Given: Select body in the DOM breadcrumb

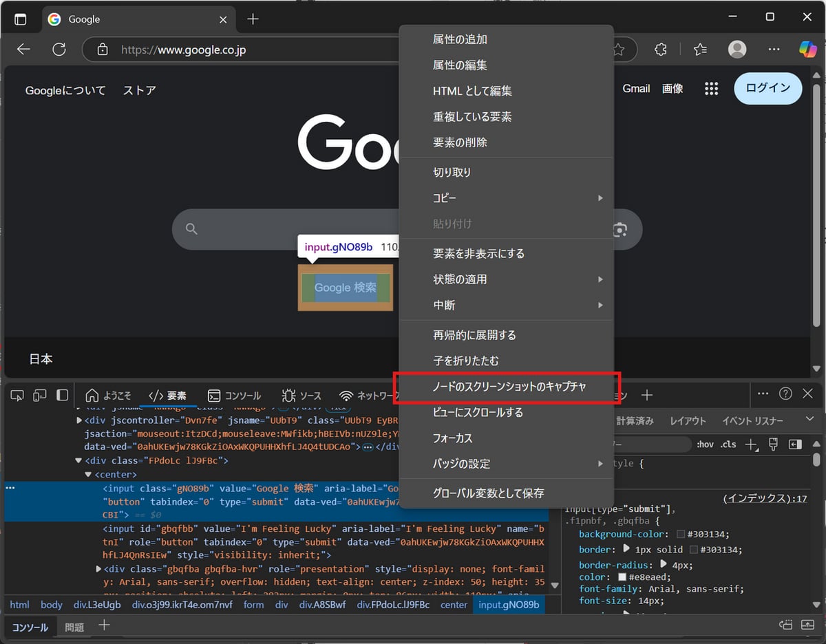Looking at the screenshot, I should (x=52, y=605).
